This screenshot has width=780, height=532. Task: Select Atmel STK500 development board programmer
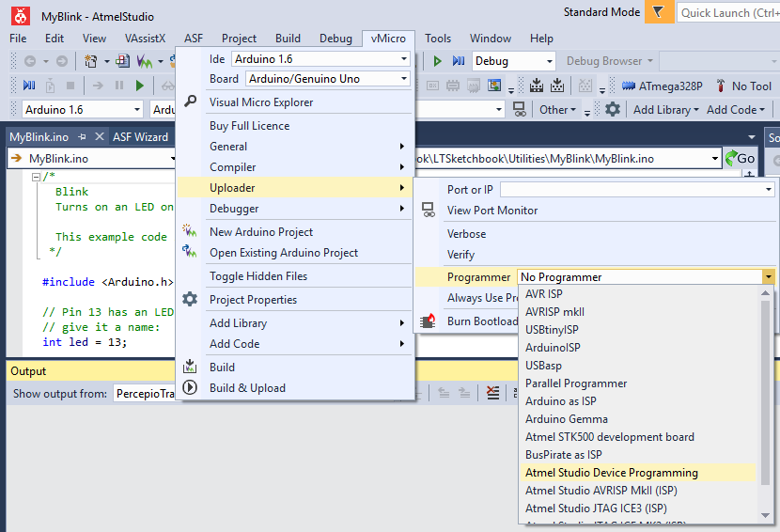coord(609,436)
